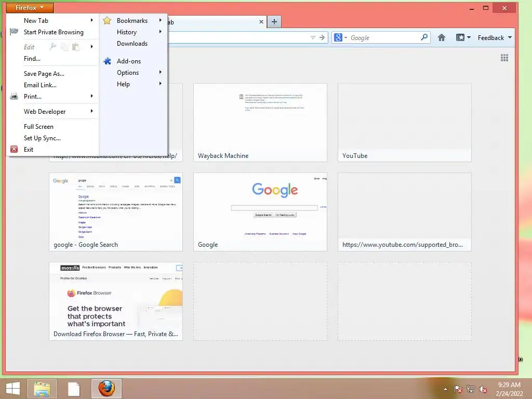Open the bookmarks toolbar star button
Screen dimensions: 532x399
463,37
